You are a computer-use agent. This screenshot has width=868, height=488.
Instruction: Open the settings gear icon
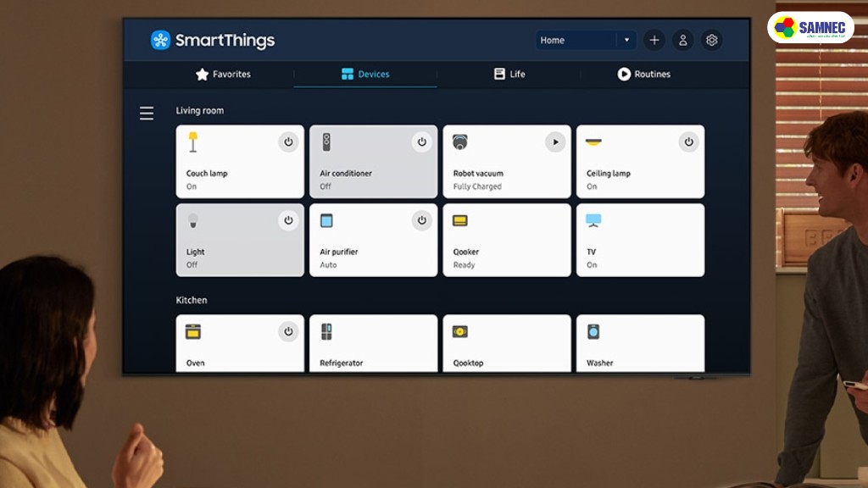click(712, 40)
